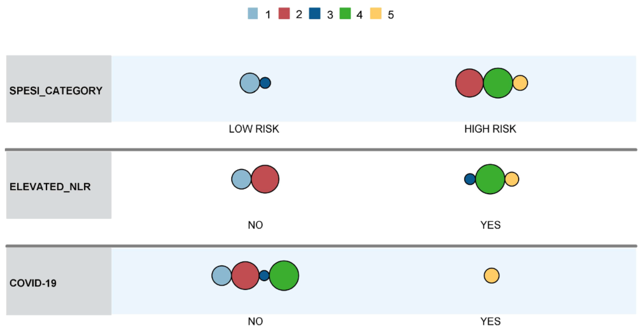Select the ELEVATED_NLR row label
The width and height of the screenshot is (644, 334).
click(x=50, y=187)
